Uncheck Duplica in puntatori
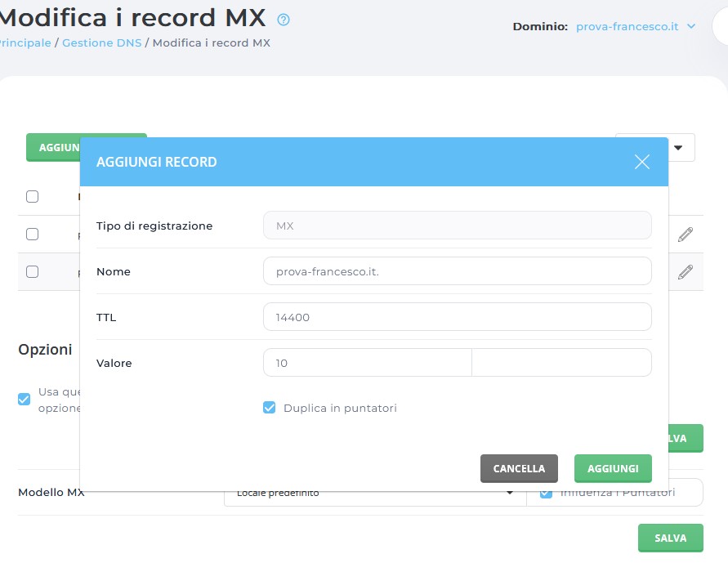The height and width of the screenshot is (572, 728). (x=270, y=408)
